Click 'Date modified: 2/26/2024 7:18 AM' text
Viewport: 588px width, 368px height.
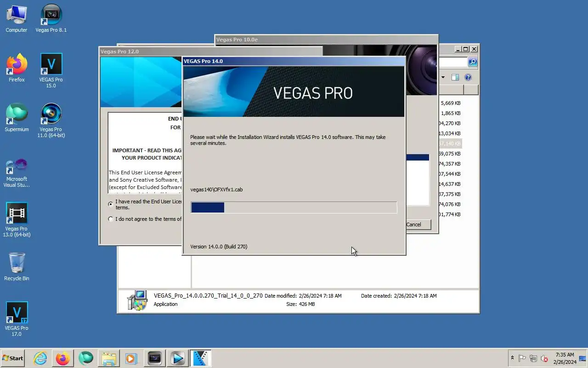[303, 296]
